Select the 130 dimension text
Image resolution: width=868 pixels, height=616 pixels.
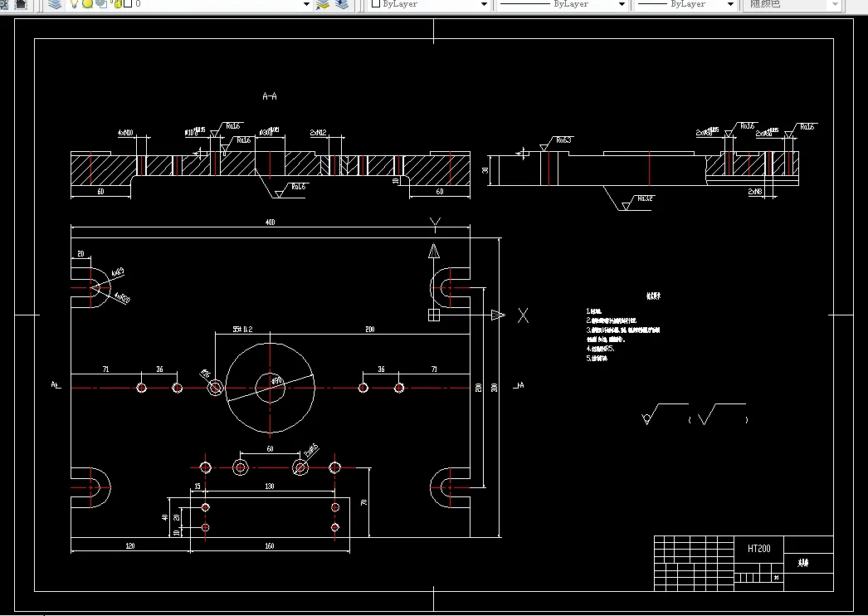pyautogui.click(x=270, y=486)
